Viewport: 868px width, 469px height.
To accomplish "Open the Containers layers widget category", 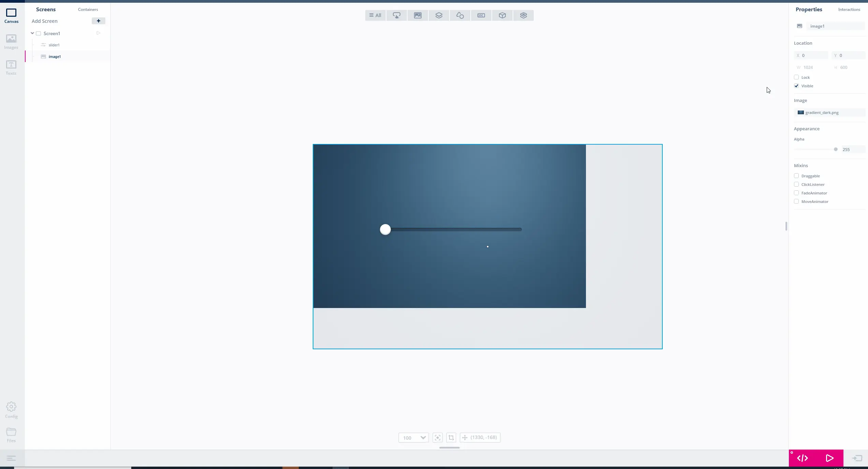I will [x=439, y=15].
